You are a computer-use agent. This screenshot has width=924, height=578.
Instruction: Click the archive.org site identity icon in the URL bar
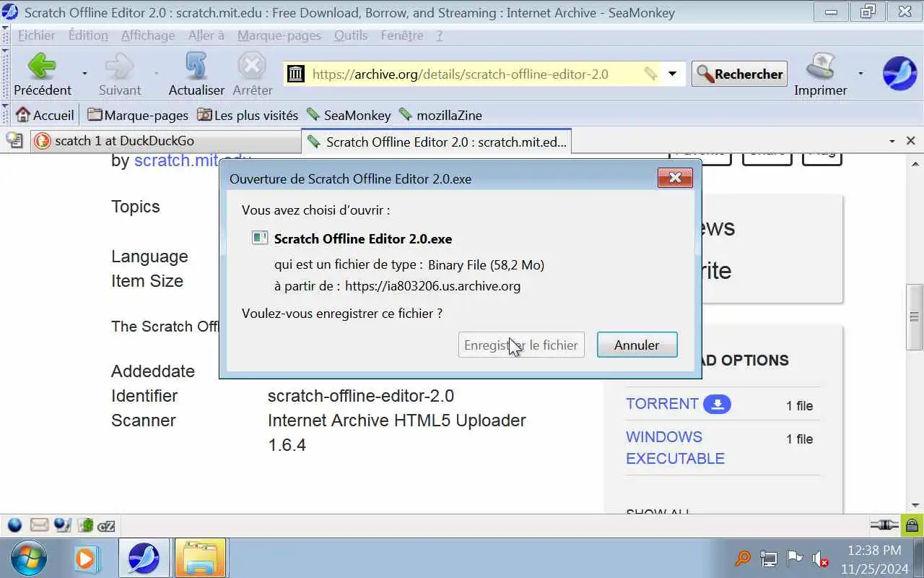pos(296,74)
